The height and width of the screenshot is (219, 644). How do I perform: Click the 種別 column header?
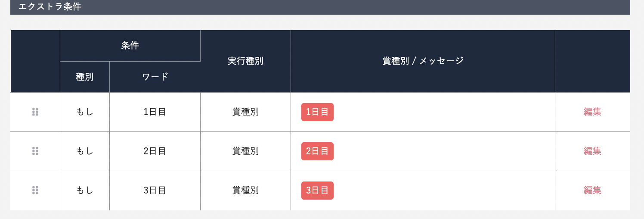tap(85, 77)
